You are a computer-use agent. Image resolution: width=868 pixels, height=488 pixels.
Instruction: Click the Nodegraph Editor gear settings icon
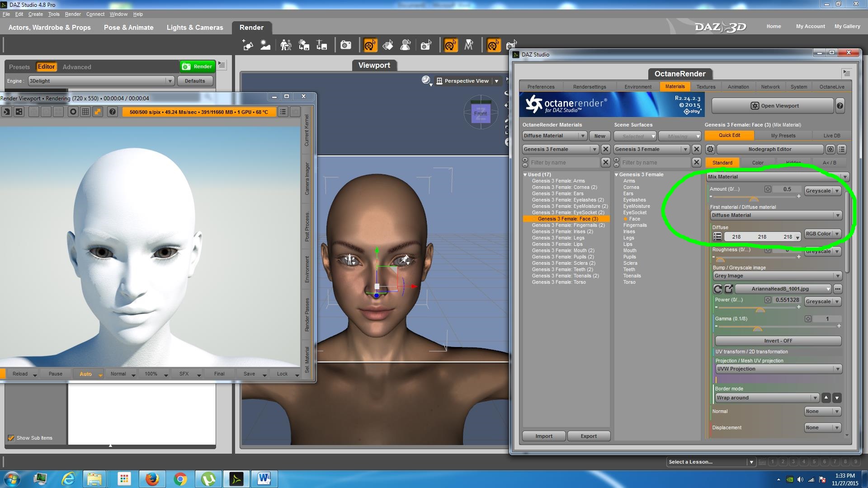click(710, 149)
